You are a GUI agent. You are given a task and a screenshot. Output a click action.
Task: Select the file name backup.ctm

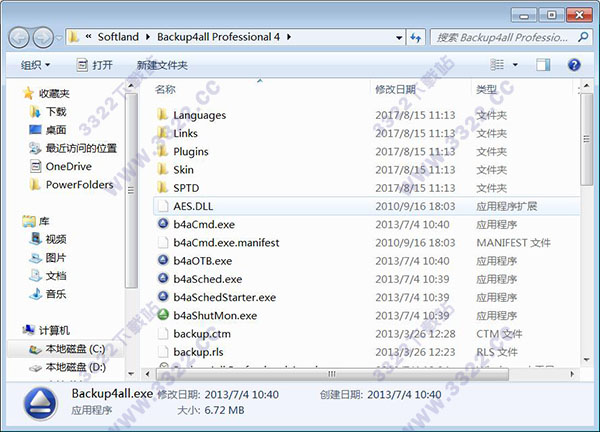pos(202,334)
